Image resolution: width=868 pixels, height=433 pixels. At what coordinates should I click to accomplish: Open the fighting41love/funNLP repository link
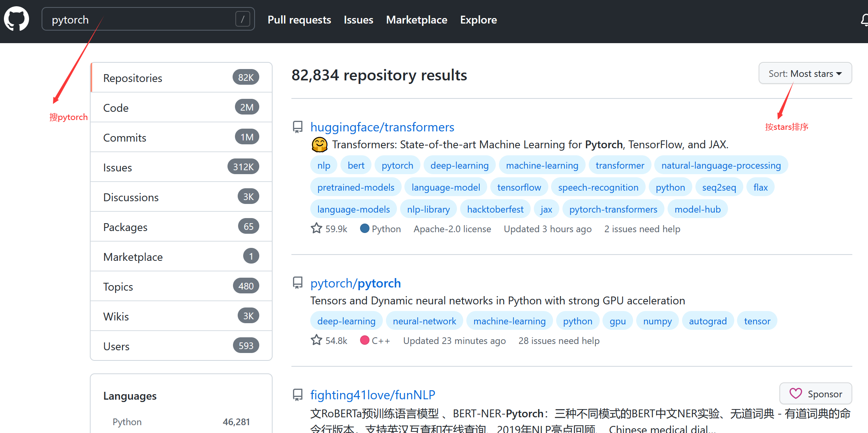[x=373, y=395]
